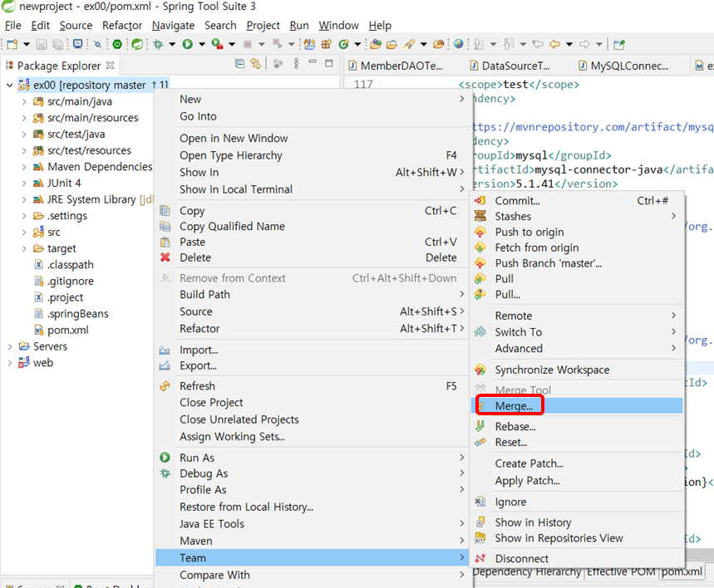Expand the web project node
Viewport: 714px width, 588px height.
10,363
